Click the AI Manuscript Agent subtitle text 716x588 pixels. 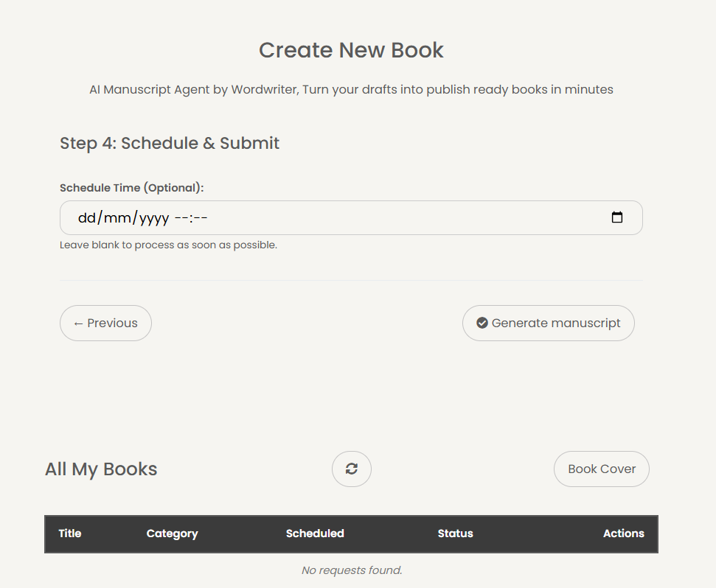[x=351, y=89]
